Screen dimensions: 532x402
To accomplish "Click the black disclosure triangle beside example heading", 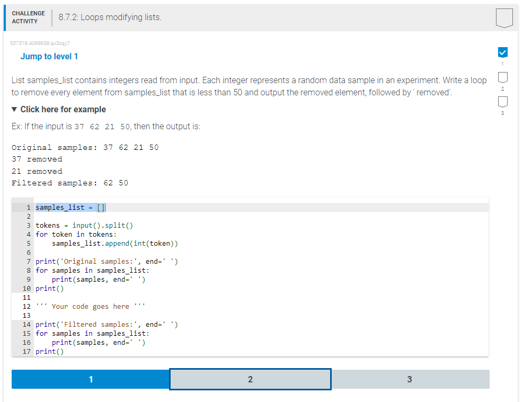I will (x=13, y=109).
